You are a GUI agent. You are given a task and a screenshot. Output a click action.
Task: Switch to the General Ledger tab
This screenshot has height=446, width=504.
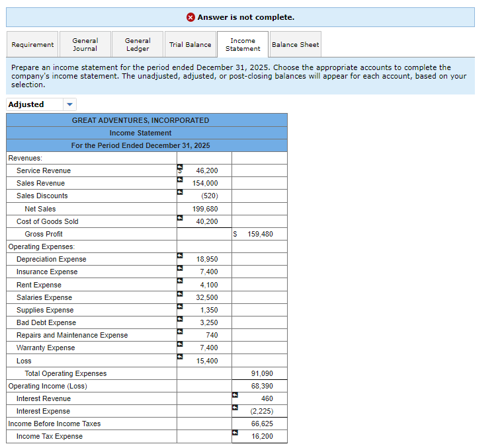click(138, 44)
